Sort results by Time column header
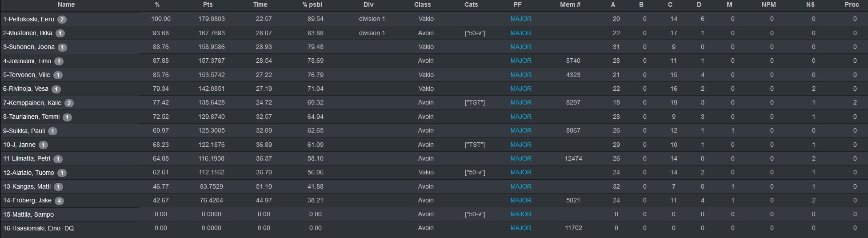This screenshot has width=868, height=238. (x=260, y=4)
